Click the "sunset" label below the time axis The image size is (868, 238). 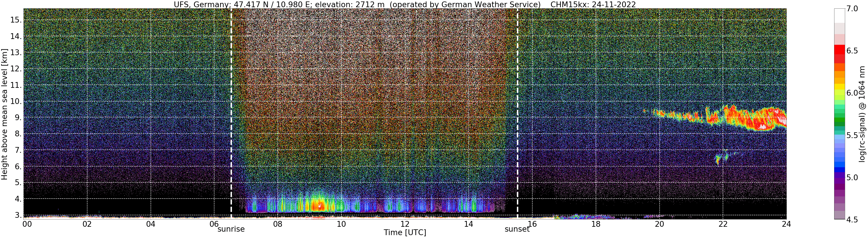point(517,229)
